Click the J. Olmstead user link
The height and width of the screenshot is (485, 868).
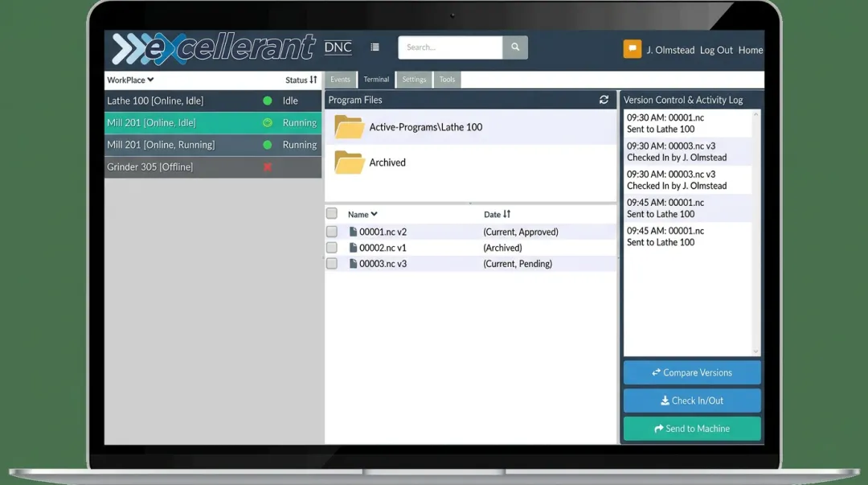click(x=670, y=50)
